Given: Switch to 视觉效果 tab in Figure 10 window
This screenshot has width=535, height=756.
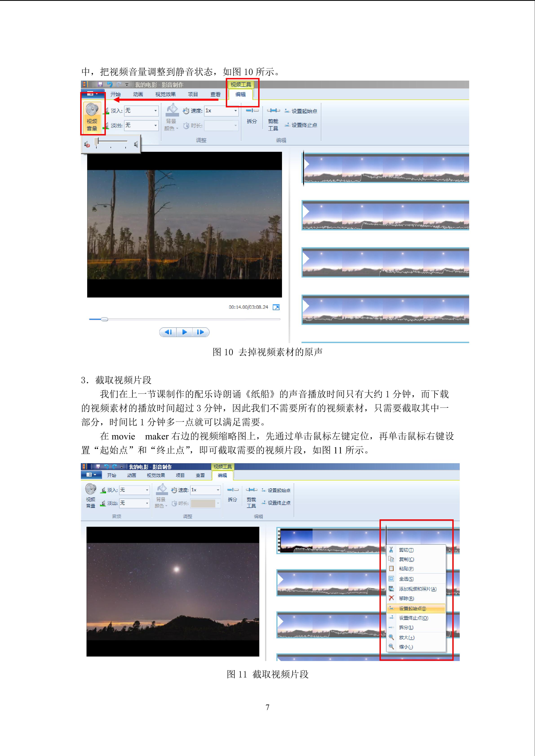Looking at the screenshot, I should (x=165, y=95).
